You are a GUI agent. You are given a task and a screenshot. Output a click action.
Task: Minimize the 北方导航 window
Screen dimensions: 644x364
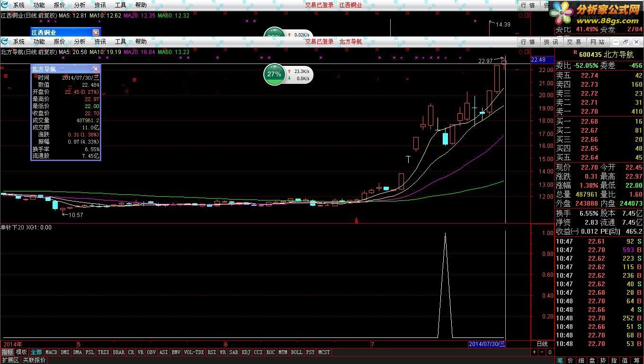tap(616, 42)
